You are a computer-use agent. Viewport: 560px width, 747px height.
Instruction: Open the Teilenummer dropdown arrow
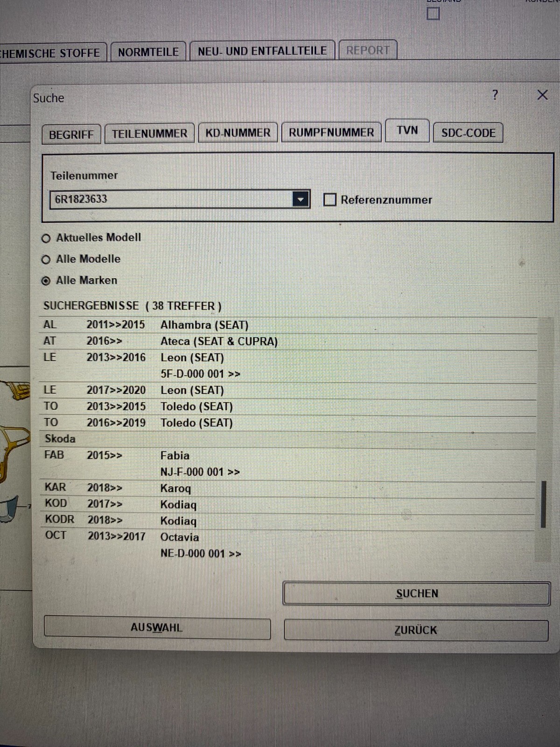(301, 199)
